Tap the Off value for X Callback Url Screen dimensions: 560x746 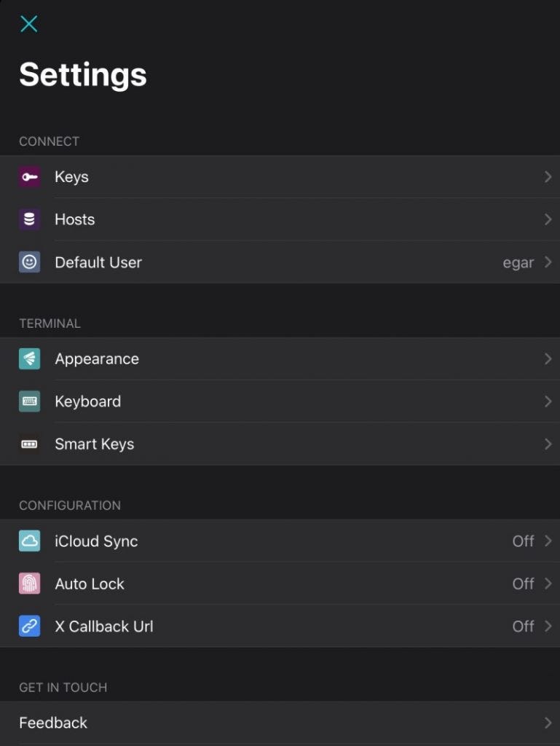coord(523,627)
